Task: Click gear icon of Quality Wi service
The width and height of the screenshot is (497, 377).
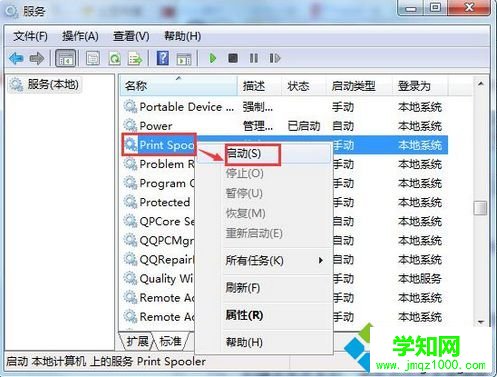Action: pos(130,278)
